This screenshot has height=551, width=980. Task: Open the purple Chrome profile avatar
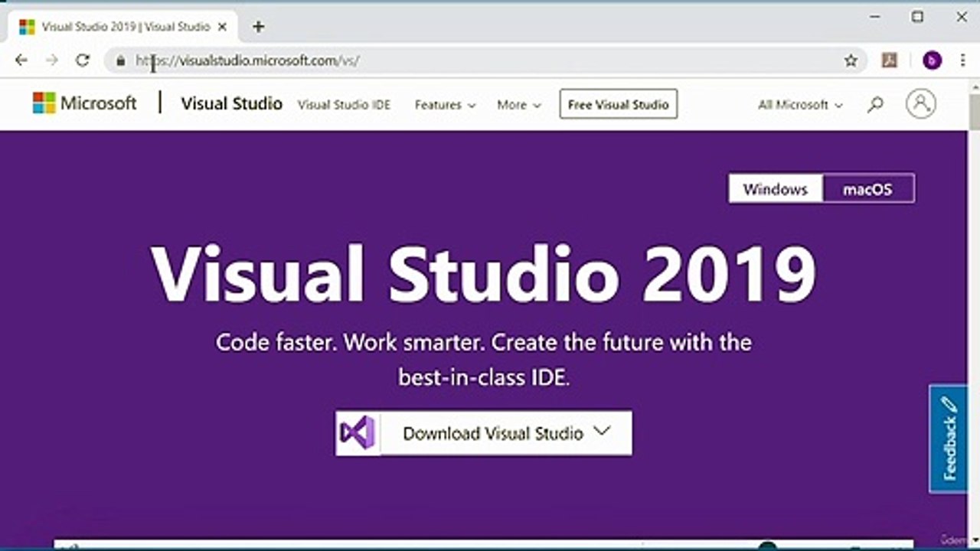932,60
